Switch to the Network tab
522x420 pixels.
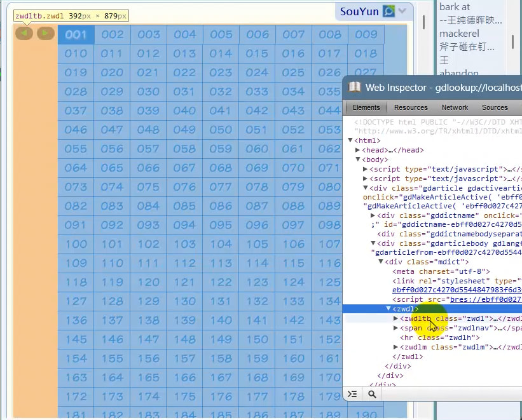point(455,107)
